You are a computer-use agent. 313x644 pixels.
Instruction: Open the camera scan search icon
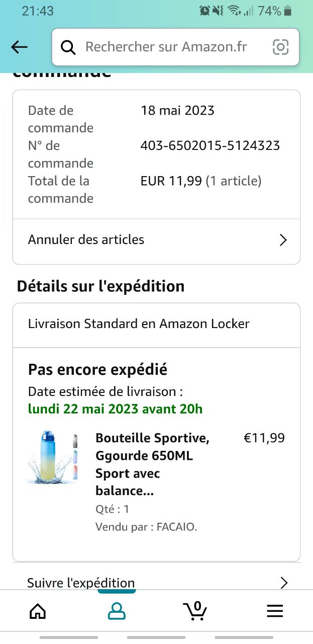[x=280, y=47]
